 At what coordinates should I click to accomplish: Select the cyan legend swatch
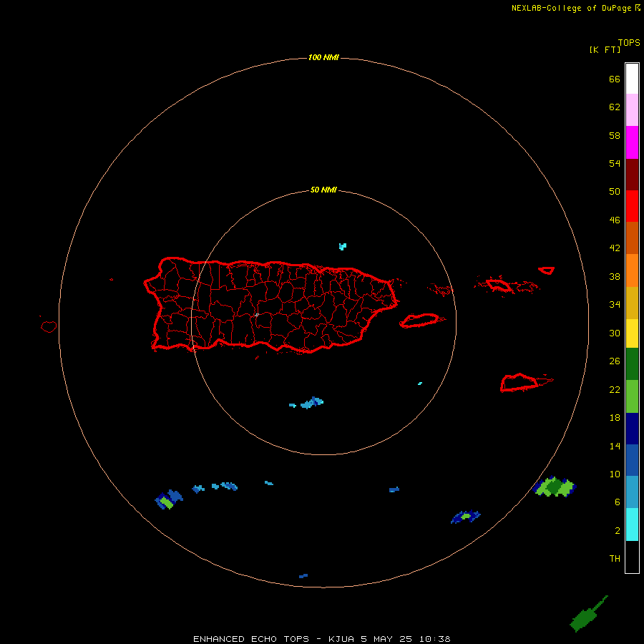pyautogui.click(x=632, y=525)
